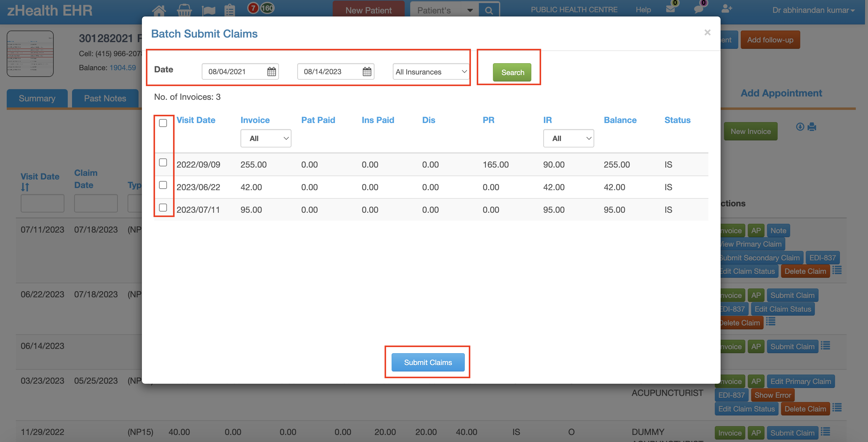This screenshot has width=868, height=442.
Task: Toggle the select-all invoices checkbox
Action: coord(163,123)
